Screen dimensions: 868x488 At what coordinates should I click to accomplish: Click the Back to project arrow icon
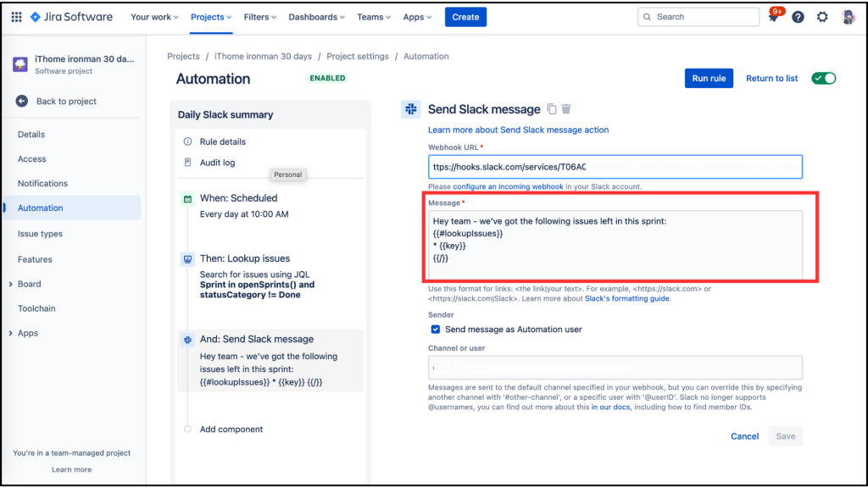21,102
